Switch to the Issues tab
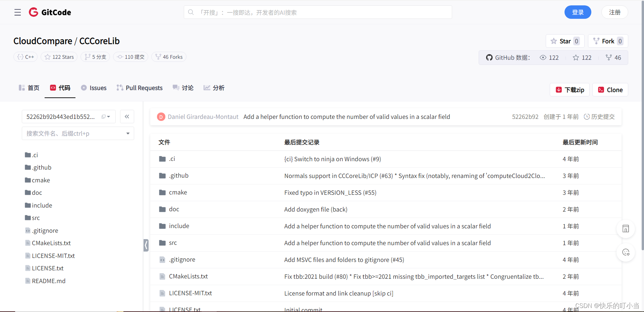Image resolution: width=644 pixels, height=312 pixels. point(94,88)
